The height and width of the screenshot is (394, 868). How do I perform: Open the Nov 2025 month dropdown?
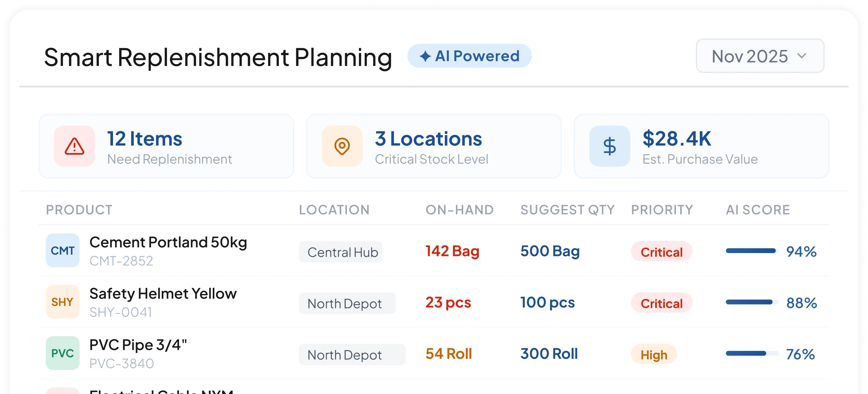760,56
